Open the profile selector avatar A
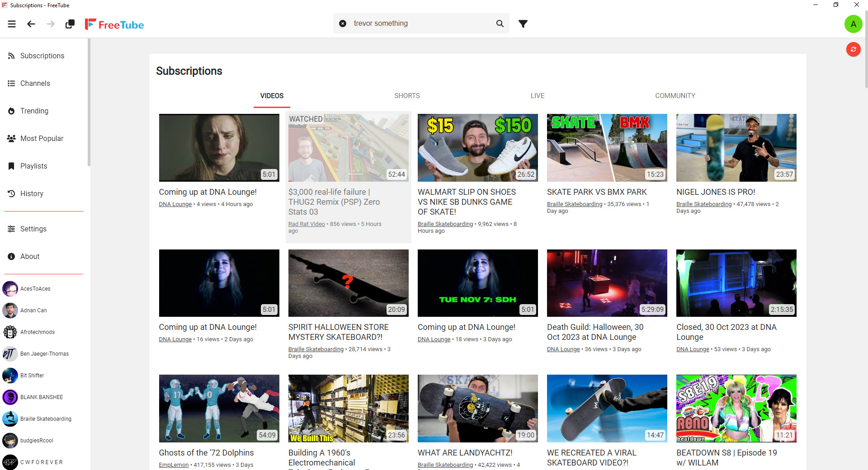This screenshot has height=470, width=868. click(x=853, y=24)
